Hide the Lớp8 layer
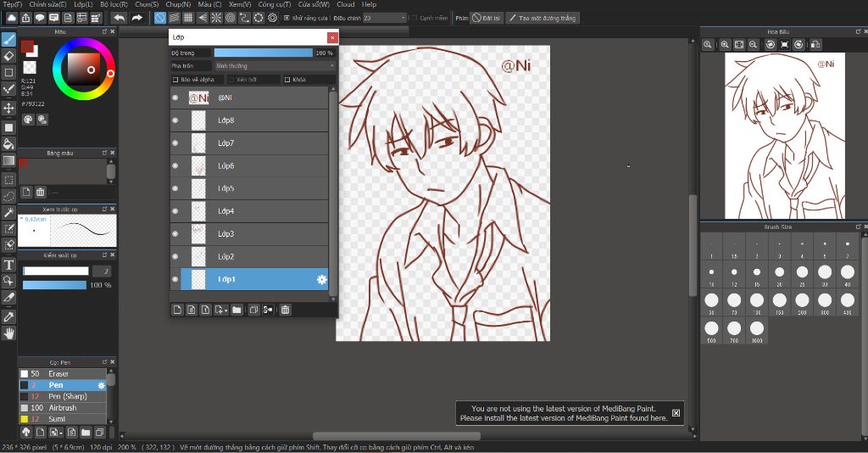Screen dimensions: 868x453 pyautogui.click(x=175, y=120)
